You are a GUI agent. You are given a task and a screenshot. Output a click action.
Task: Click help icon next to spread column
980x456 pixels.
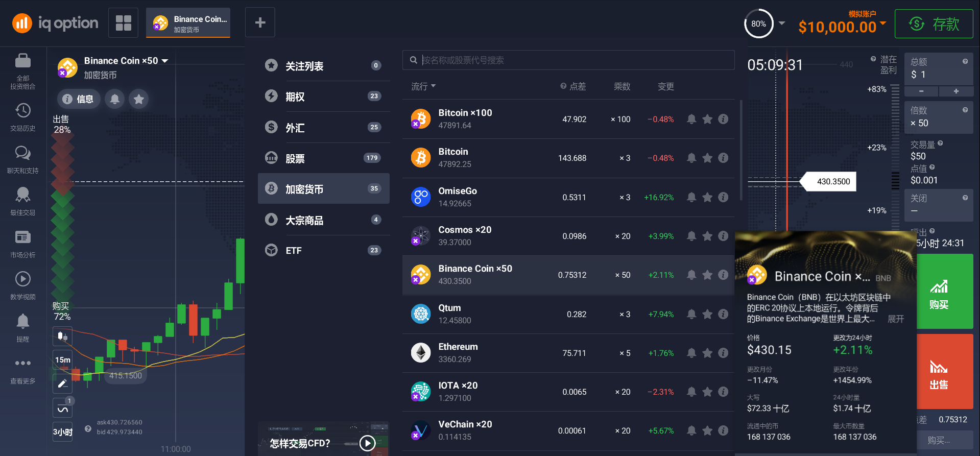pyautogui.click(x=563, y=86)
